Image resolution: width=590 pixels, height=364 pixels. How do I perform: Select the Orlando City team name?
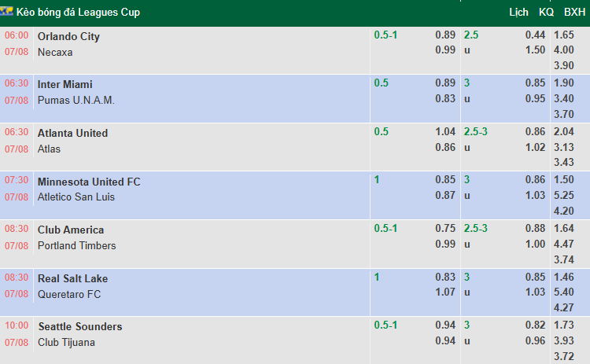(68, 36)
